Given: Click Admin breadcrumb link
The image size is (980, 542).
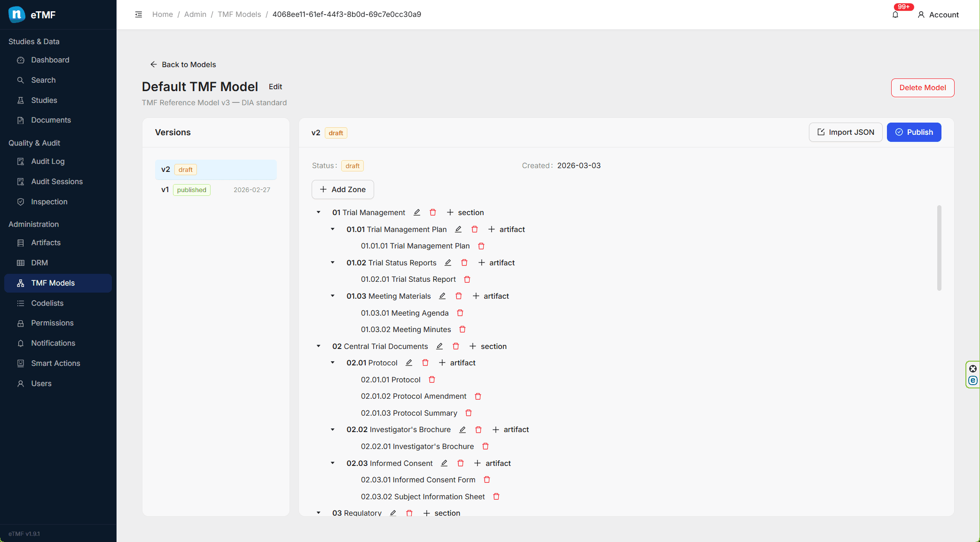Looking at the screenshot, I should [x=195, y=15].
